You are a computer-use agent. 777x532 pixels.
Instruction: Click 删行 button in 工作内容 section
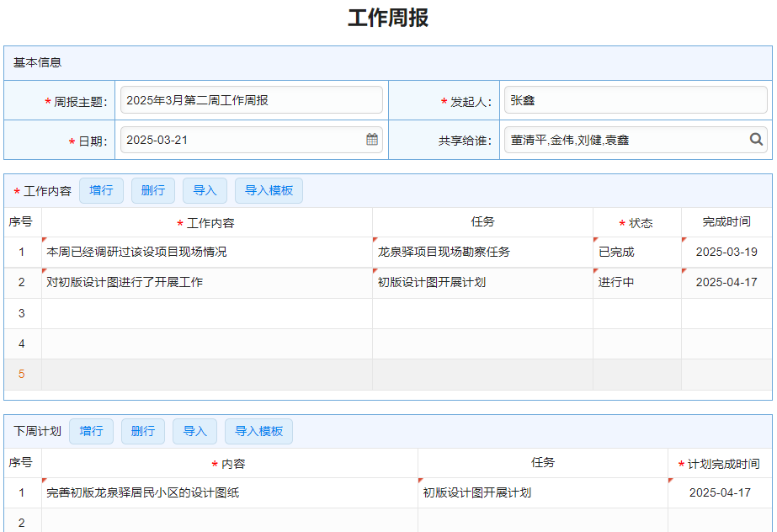(x=153, y=190)
